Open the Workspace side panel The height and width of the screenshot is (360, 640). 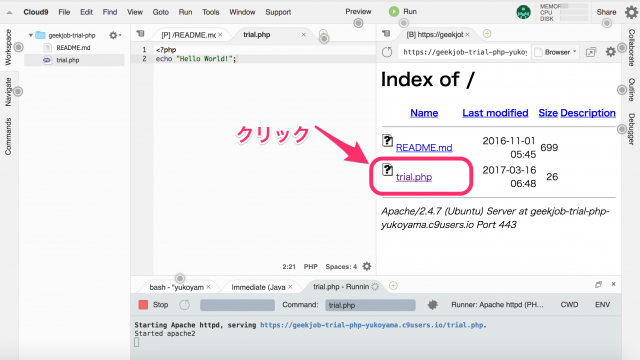pos(8,47)
